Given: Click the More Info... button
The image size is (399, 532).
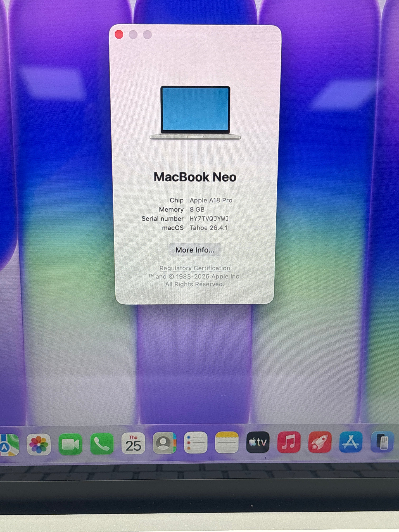Looking at the screenshot, I should (x=195, y=250).
